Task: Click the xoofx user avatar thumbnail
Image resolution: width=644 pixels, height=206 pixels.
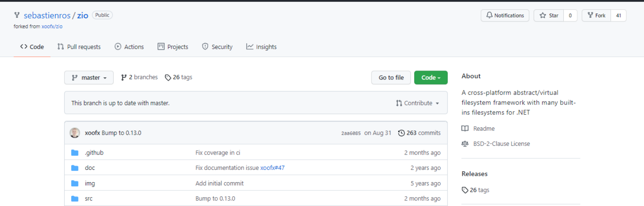Action: (75, 133)
